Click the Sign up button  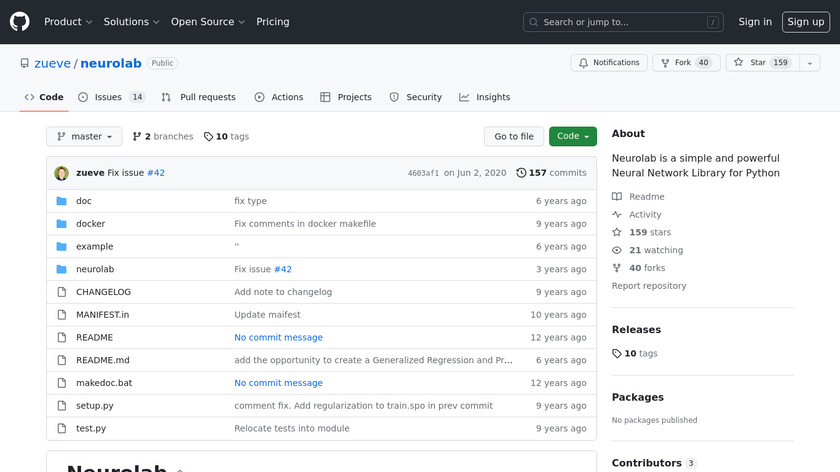[806, 22]
